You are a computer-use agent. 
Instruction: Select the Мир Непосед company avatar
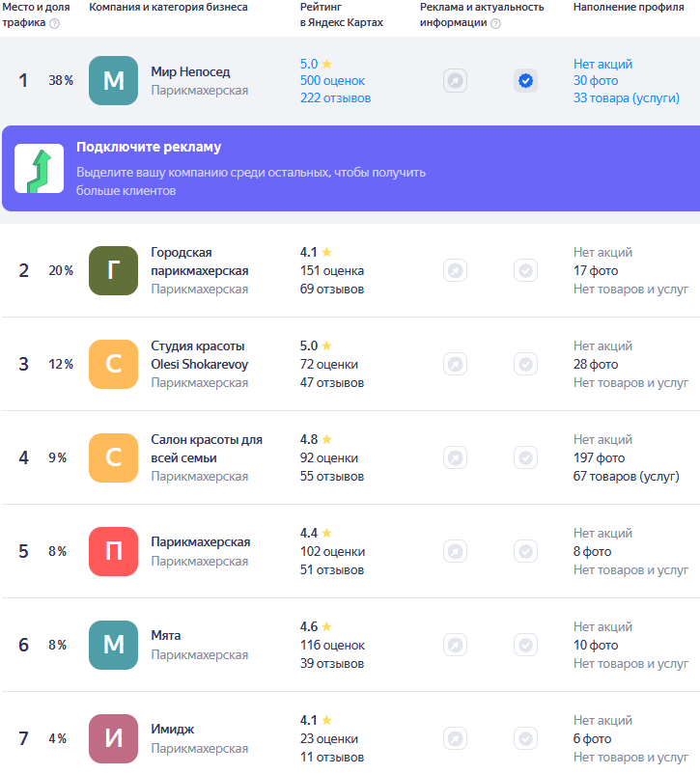coord(114,81)
